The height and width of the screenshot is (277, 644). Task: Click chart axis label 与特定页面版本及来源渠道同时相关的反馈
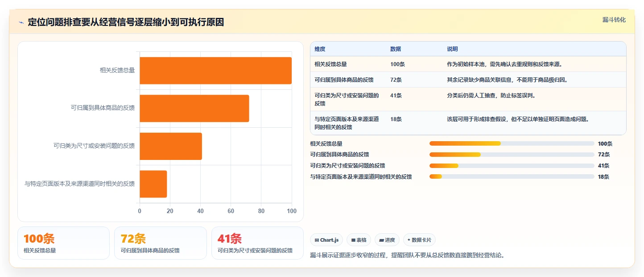[79, 184]
